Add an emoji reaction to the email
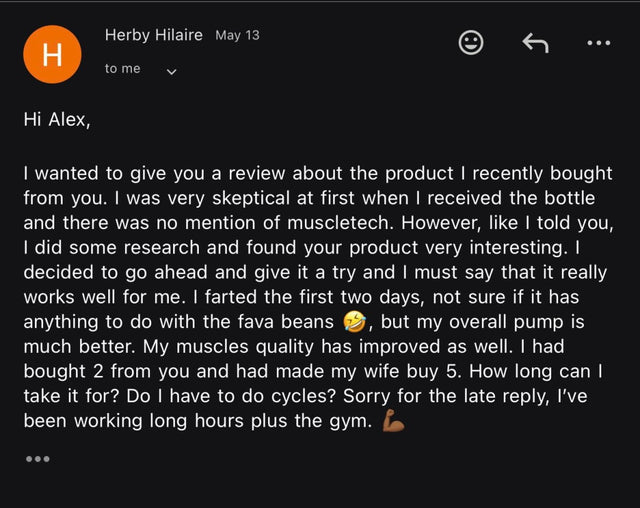This screenshot has height=508, width=640. [x=471, y=42]
